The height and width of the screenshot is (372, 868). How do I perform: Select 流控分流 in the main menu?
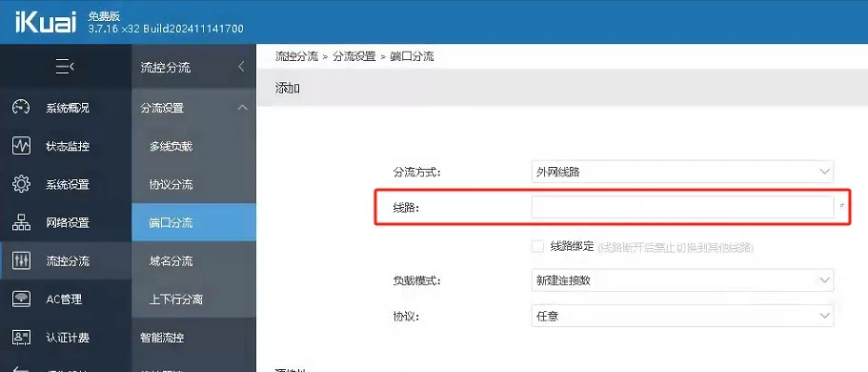66,260
